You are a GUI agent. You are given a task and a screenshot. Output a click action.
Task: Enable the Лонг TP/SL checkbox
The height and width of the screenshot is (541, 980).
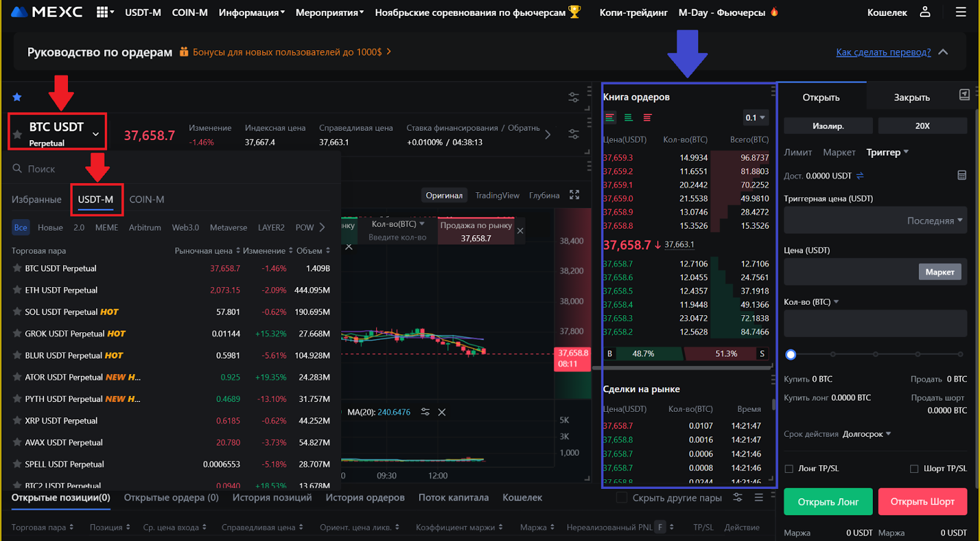coord(789,469)
